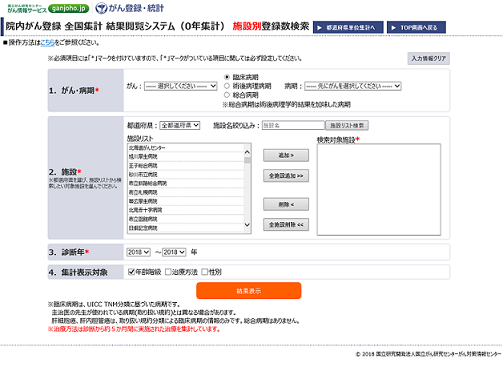Open the diagnosis end year dropdown
This screenshot has width=503, height=367.
click(x=174, y=252)
